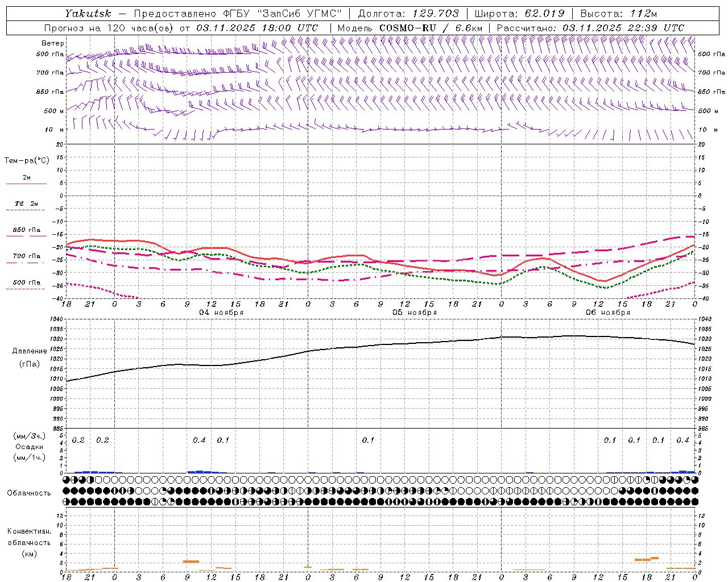The height and width of the screenshot is (582, 728).
Task: Click the Yakutsk station title
Action: point(88,14)
